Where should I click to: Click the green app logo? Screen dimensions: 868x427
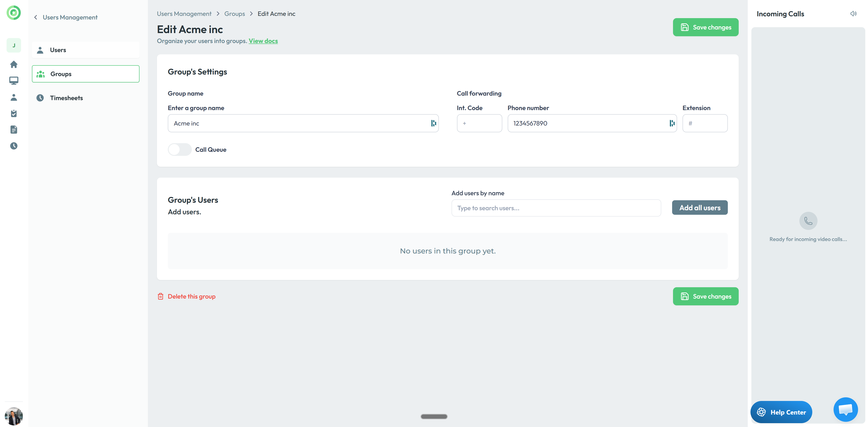14,13
